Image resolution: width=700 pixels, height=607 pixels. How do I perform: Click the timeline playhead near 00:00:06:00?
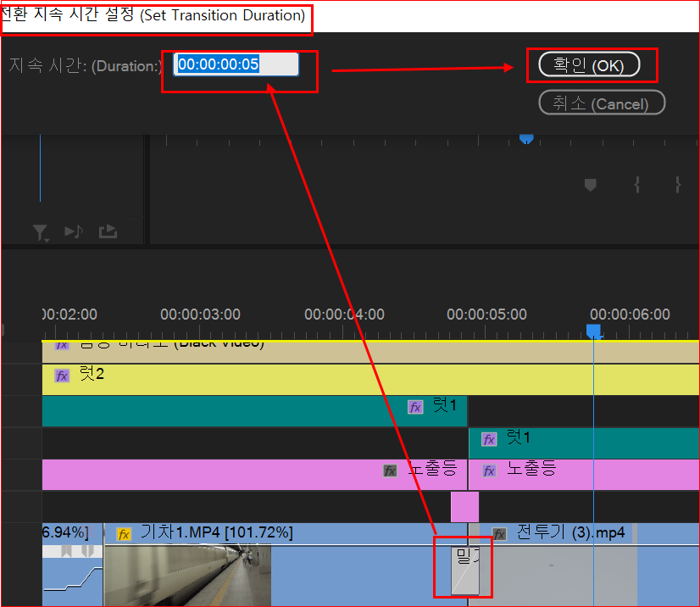point(593,331)
